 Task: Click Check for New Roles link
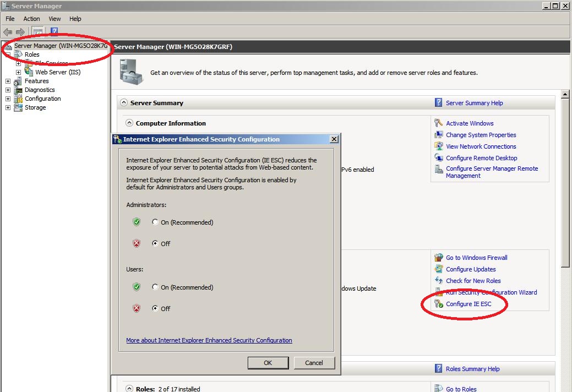473,281
